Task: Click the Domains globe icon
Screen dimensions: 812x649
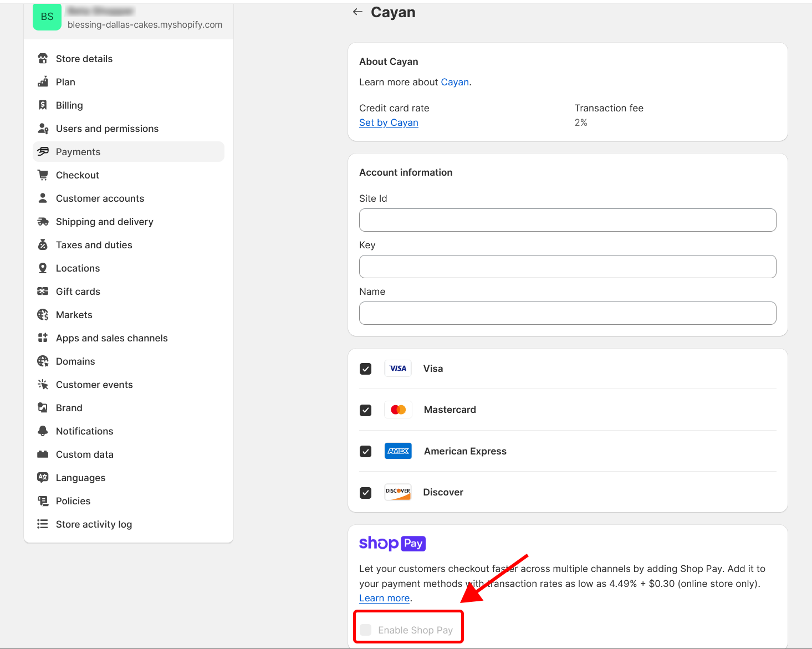Action: [x=43, y=361]
